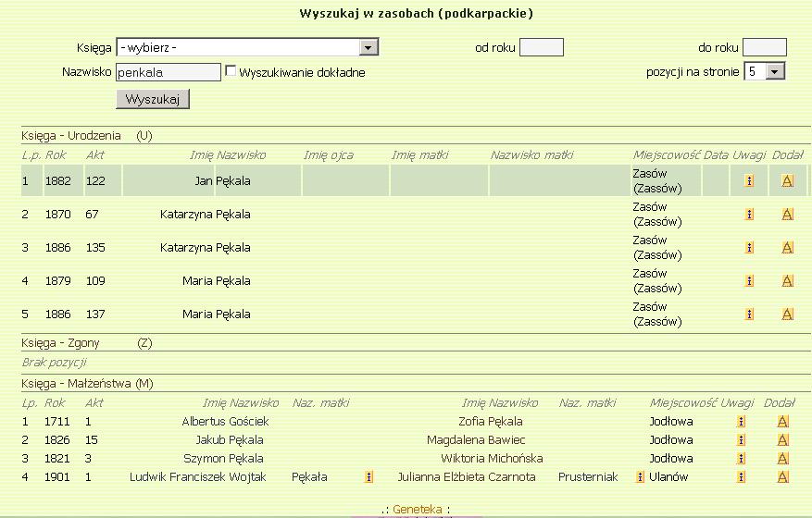The width and height of the screenshot is (812, 518).
Task: Click Nazwisko matki column header in births
Action: 531,154
